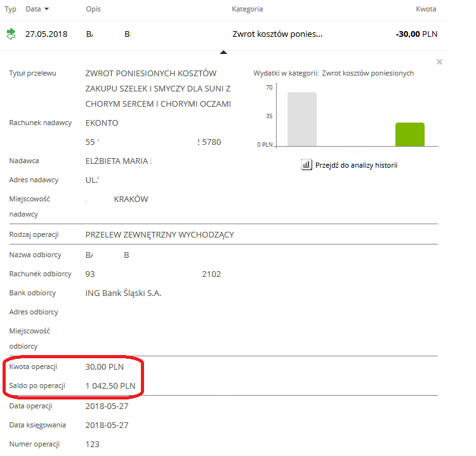
Task: Open Zwrot kosztów category in transaction row
Action: pos(277,34)
